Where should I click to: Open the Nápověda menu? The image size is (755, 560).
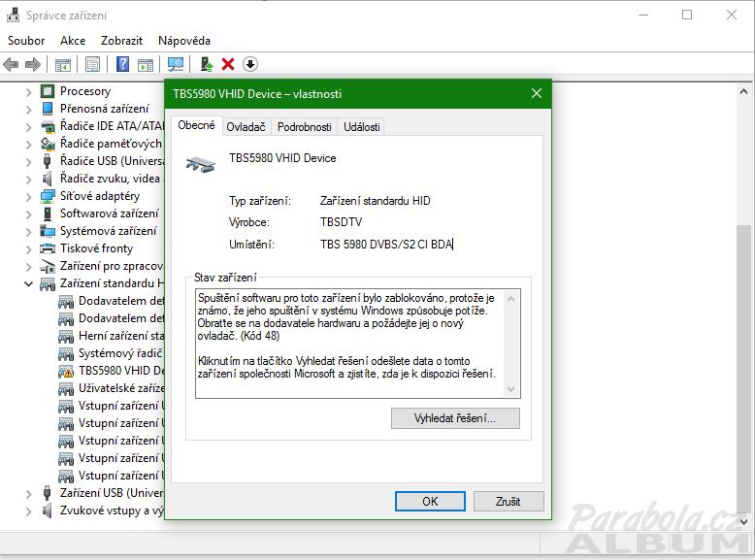click(184, 41)
